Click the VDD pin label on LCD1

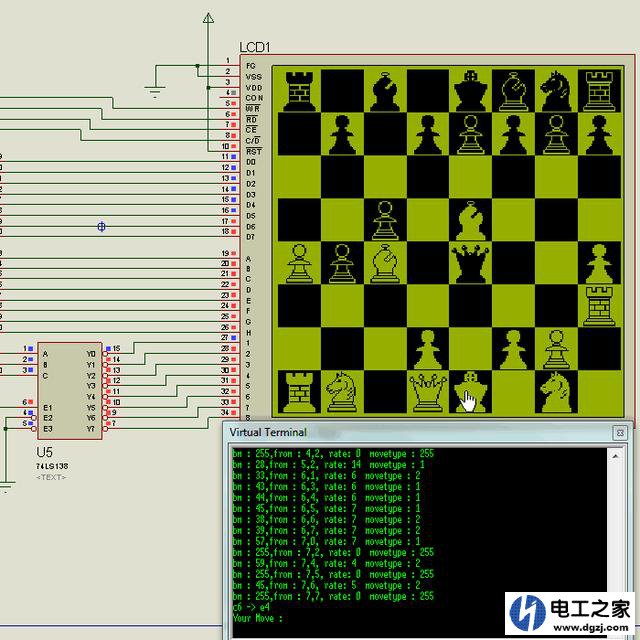[x=254, y=88]
